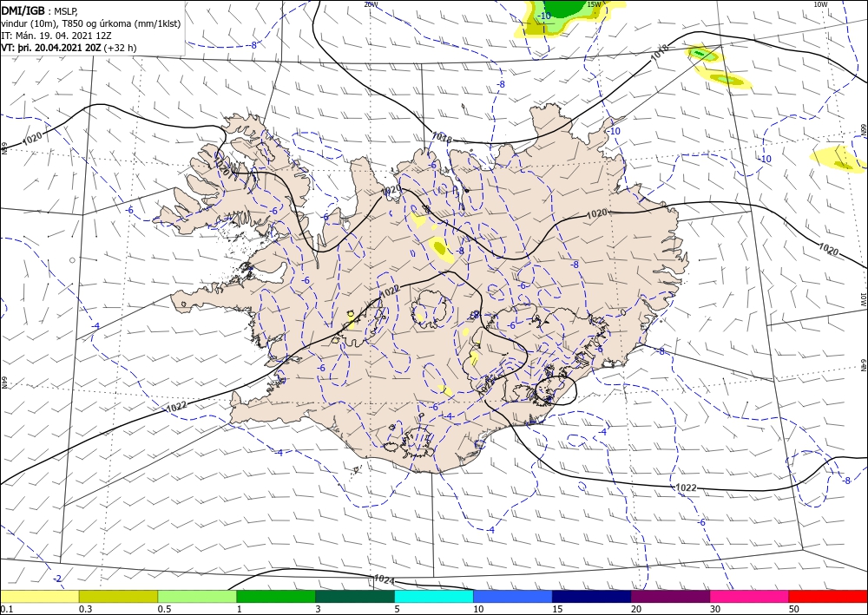Select the "VT: þri. 20.04.2021 20Z (+32 h)" line
The image size is (868, 615).
(69, 48)
